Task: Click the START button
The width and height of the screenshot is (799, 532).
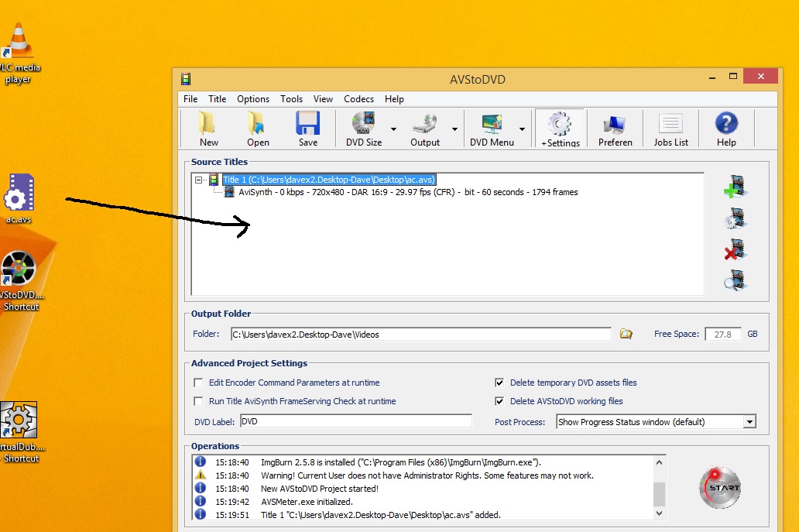Action: pos(719,488)
